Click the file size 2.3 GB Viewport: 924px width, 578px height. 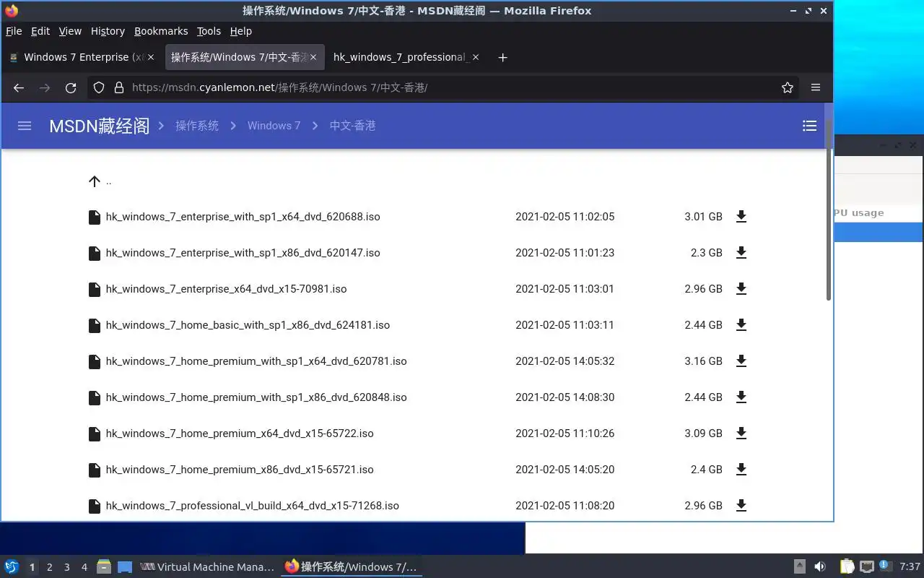point(706,253)
